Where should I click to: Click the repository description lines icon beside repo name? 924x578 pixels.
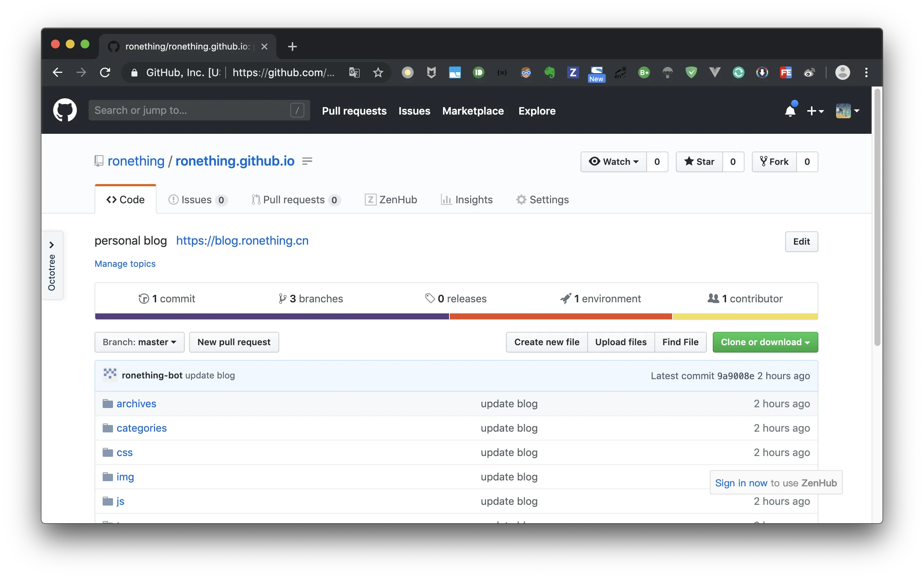[307, 161]
